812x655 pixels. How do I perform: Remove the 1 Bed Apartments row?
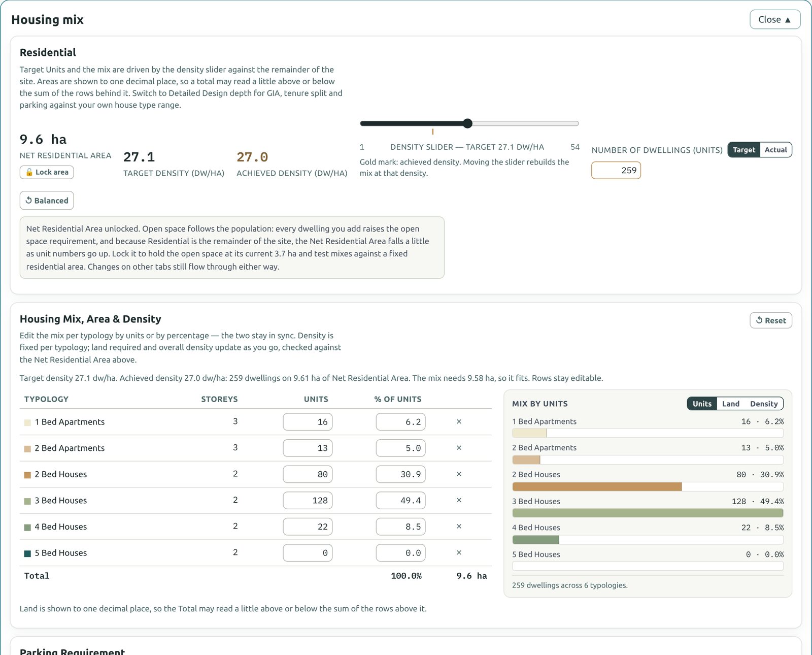459,422
